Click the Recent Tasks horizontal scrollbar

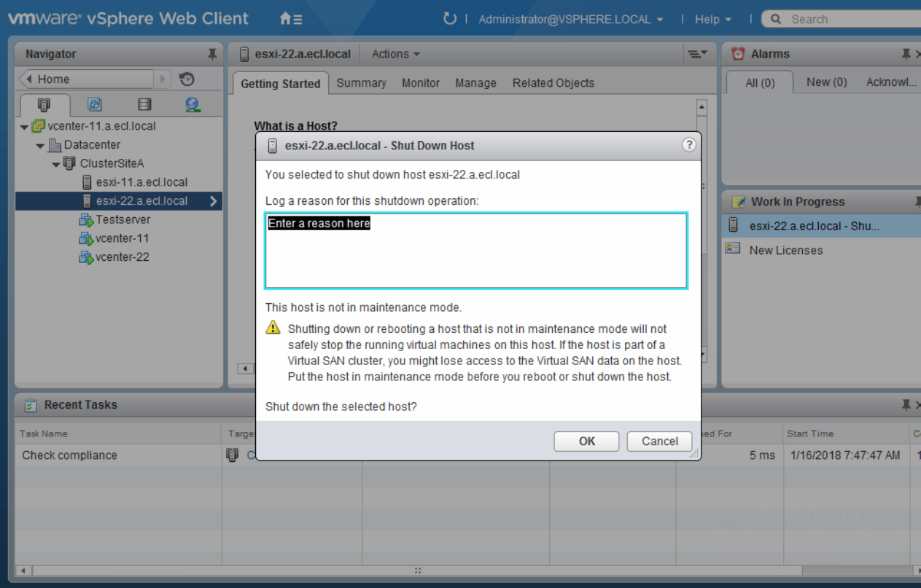(417, 571)
